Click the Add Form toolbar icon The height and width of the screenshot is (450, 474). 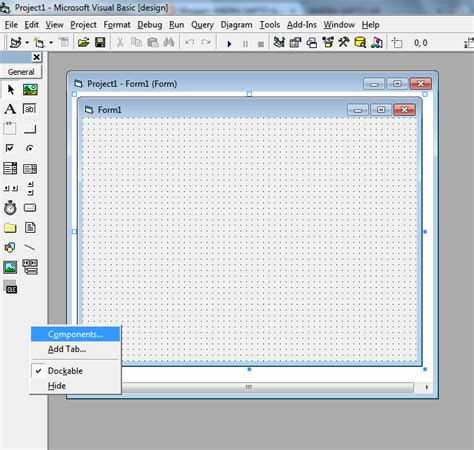point(39,43)
